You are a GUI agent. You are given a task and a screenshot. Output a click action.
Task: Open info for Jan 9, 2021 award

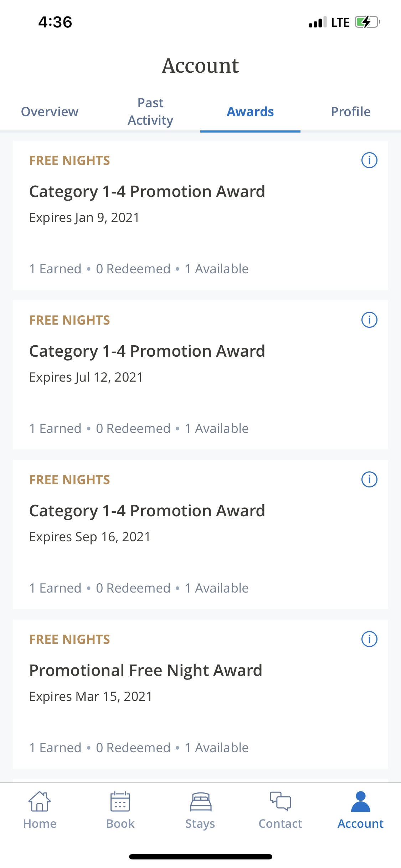click(x=369, y=160)
